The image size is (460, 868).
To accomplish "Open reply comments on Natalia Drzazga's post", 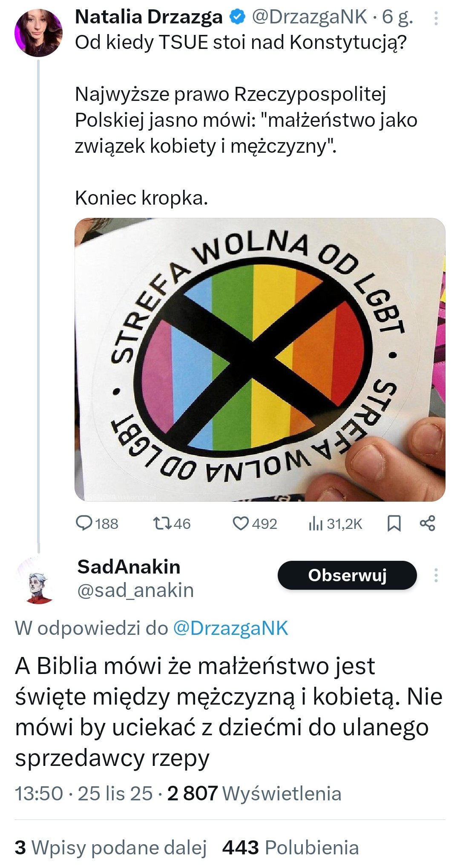I will click(84, 523).
